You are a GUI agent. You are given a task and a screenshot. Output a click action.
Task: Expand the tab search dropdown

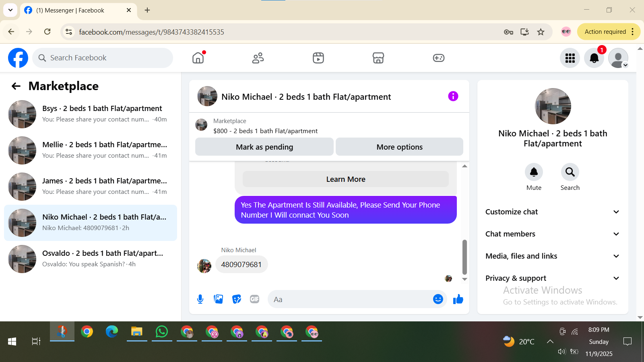coord(10,10)
